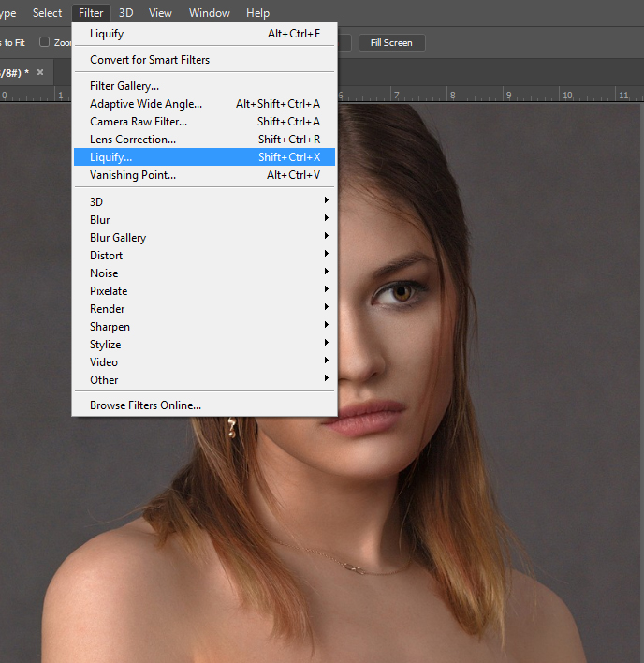Select Convert for Smart Filters
The width and height of the screenshot is (644, 663).
tap(150, 60)
